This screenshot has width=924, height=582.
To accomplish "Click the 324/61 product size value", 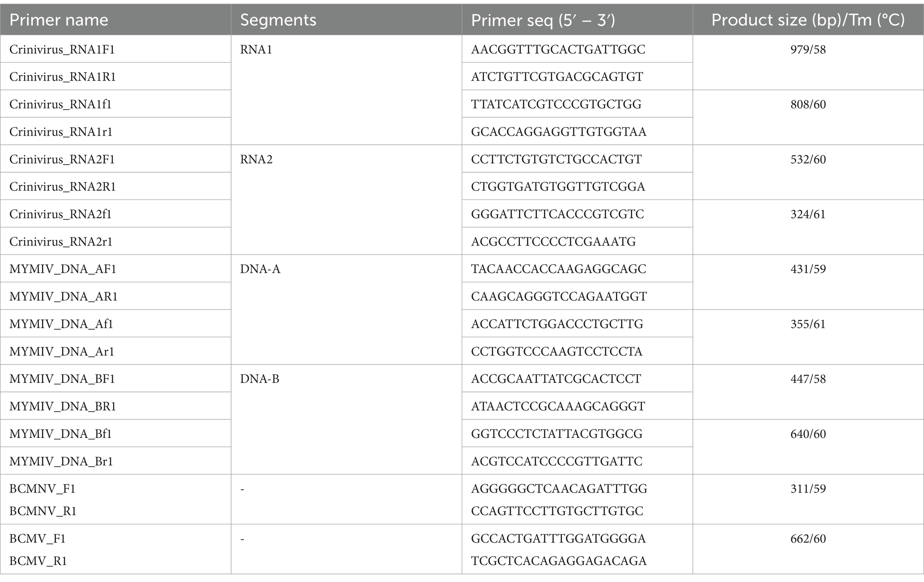I will pos(808,214).
